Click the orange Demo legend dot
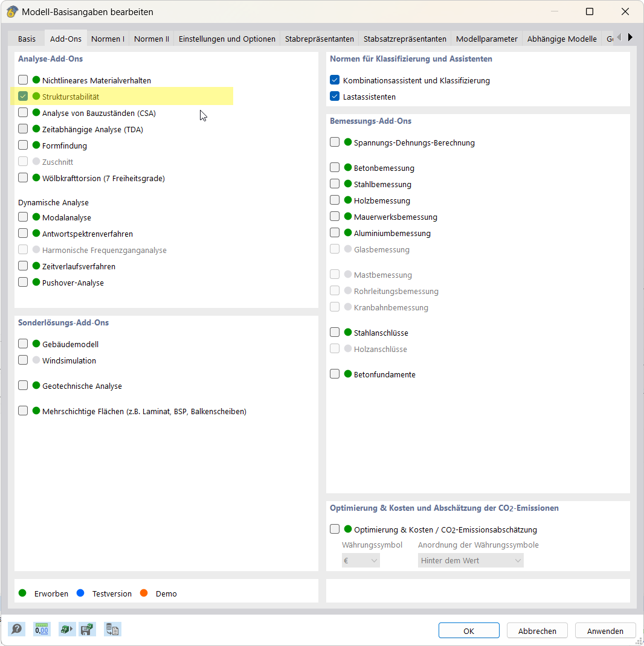This screenshot has width=644, height=646. pyautogui.click(x=144, y=593)
